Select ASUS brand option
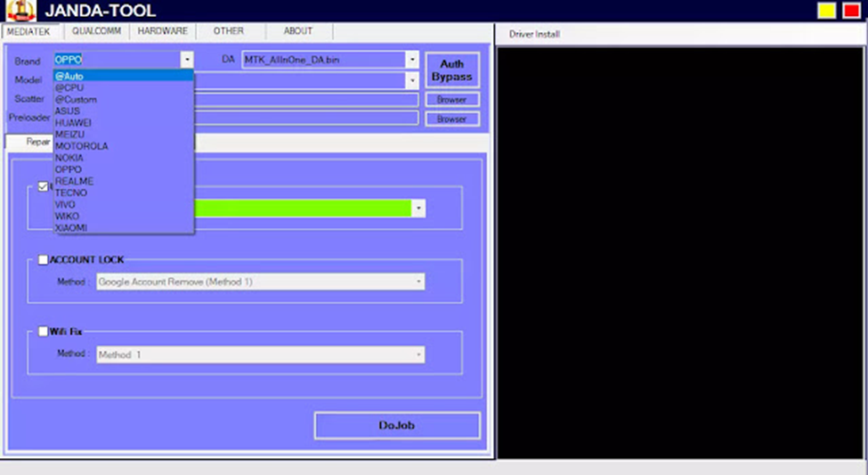Image resolution: width=868 pixels, height=475 pixels. pyautogui.click(x=124, y=111)
